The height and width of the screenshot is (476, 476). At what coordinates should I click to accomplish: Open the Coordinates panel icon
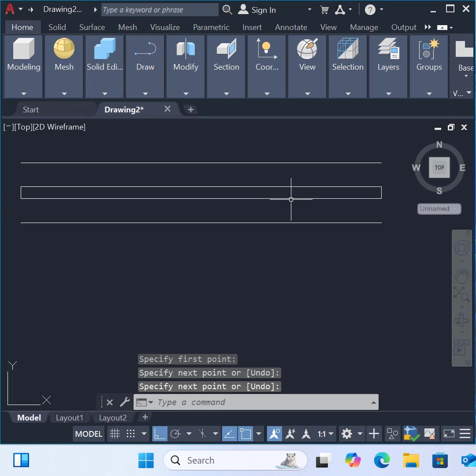point(267,48)
